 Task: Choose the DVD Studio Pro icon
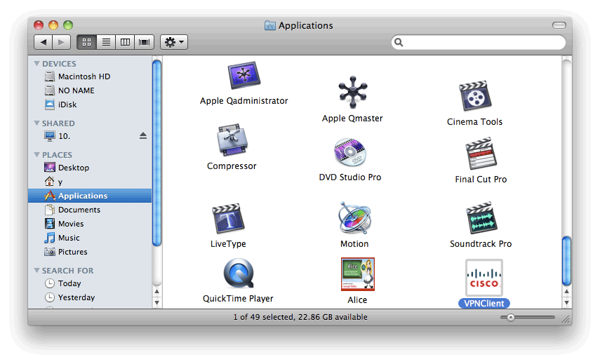(x=349, y=152)
